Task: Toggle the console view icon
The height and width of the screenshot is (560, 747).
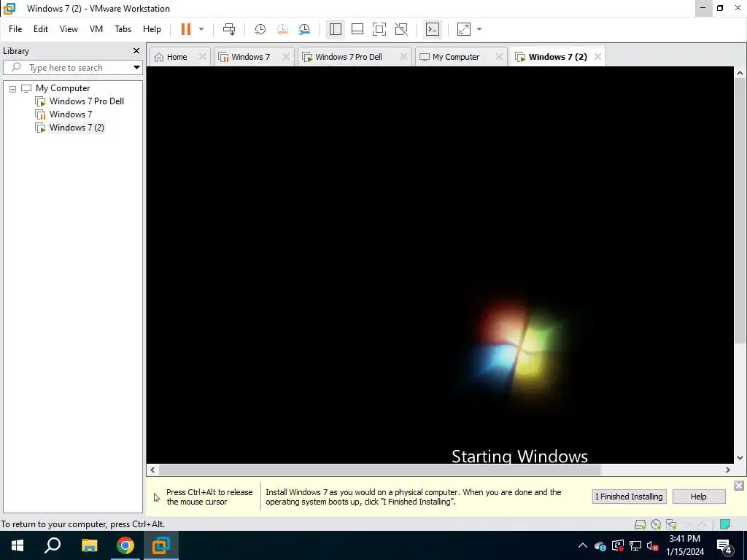Action: tap(433, 29)
